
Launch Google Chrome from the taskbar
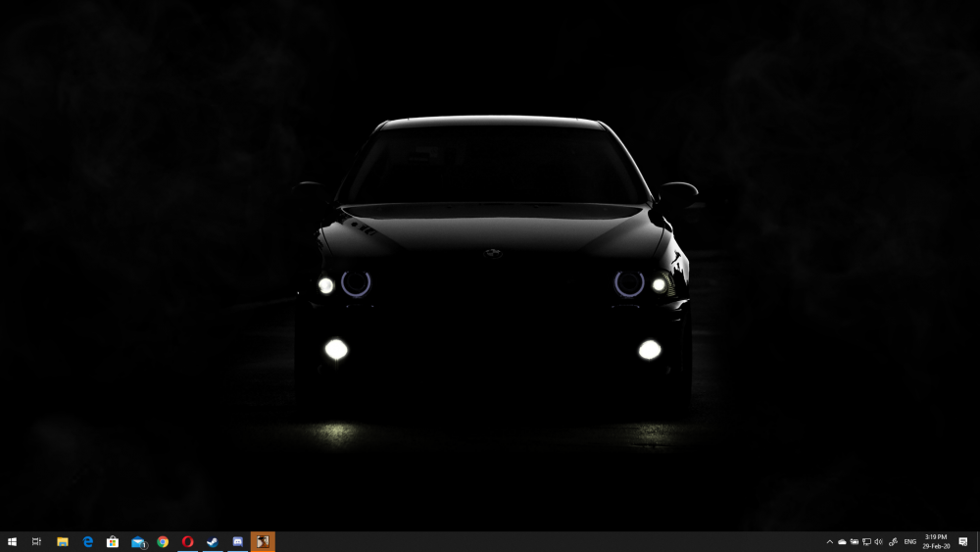tap(163, 541)
